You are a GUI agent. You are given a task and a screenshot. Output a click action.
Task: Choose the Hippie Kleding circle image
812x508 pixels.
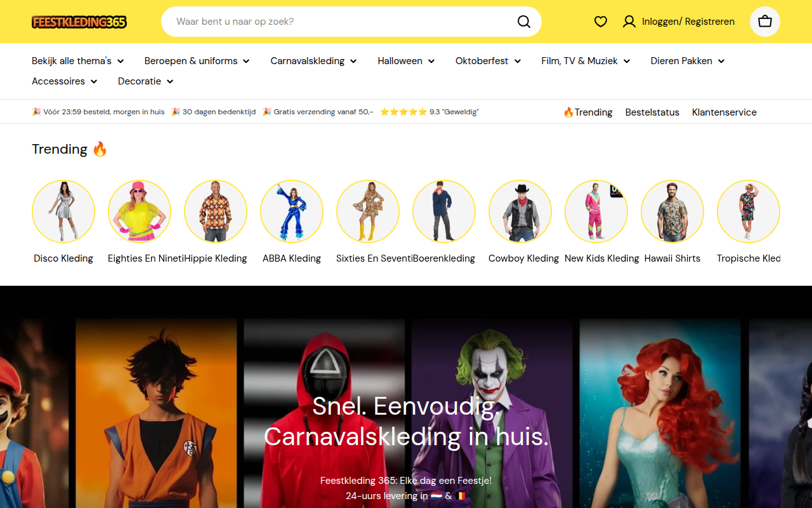coord(216,211)
